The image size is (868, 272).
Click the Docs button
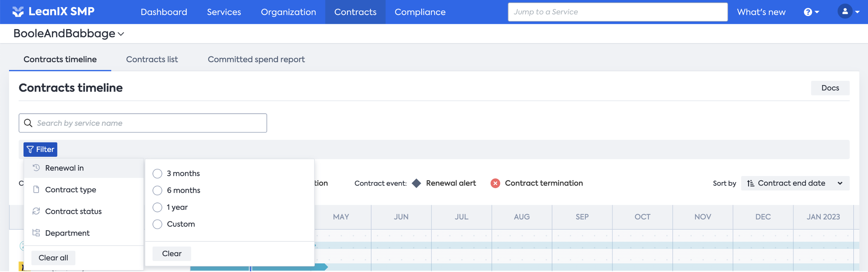(x=830, y=88)
